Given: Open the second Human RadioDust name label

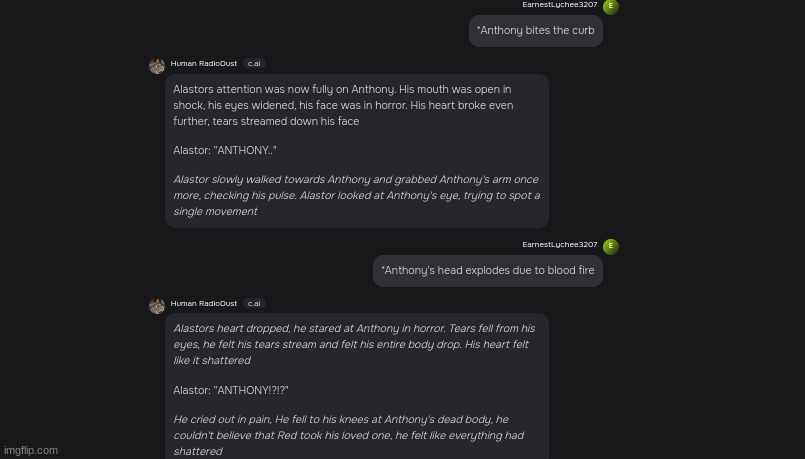Looking at the screenshot, I should pos(204,303).
